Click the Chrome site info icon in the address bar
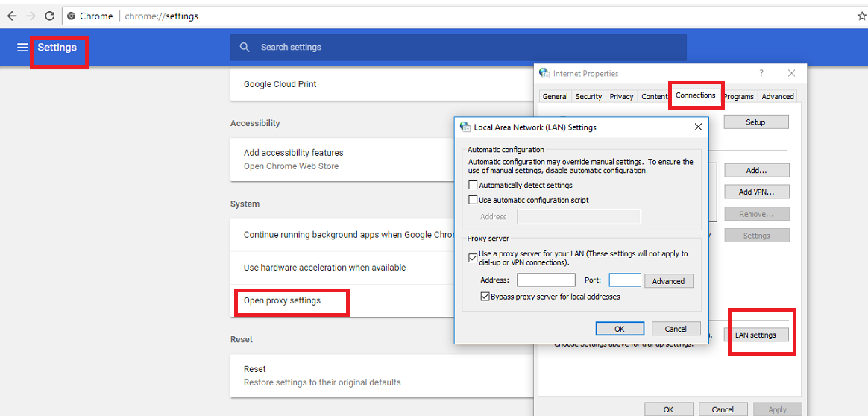The image size is (868, 416). (x=71, y=16)
